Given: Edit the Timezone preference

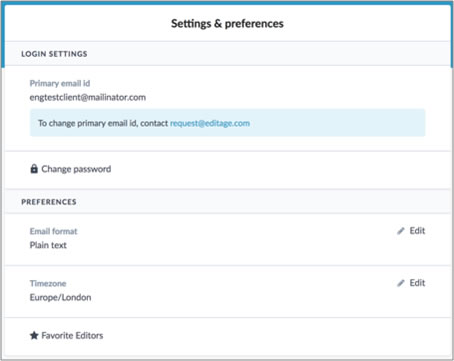Looking at the screenshot, I should click(x=417, y=283).
